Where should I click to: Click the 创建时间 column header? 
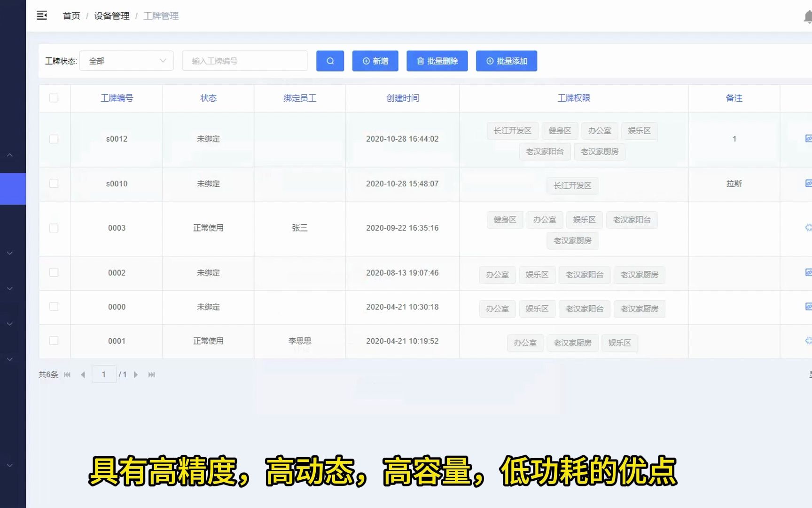[x=403, y=98]
